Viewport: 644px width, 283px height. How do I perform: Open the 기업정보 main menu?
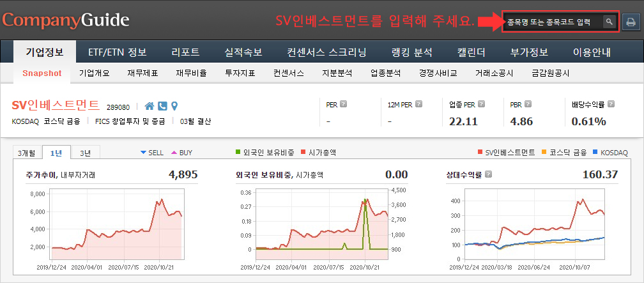pyautogui.click(x=45, y=52)
